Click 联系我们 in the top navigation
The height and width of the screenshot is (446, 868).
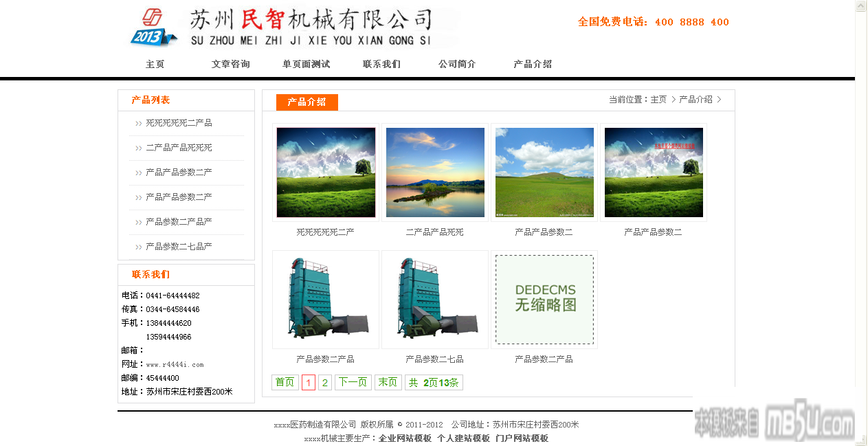pos(381,64)
